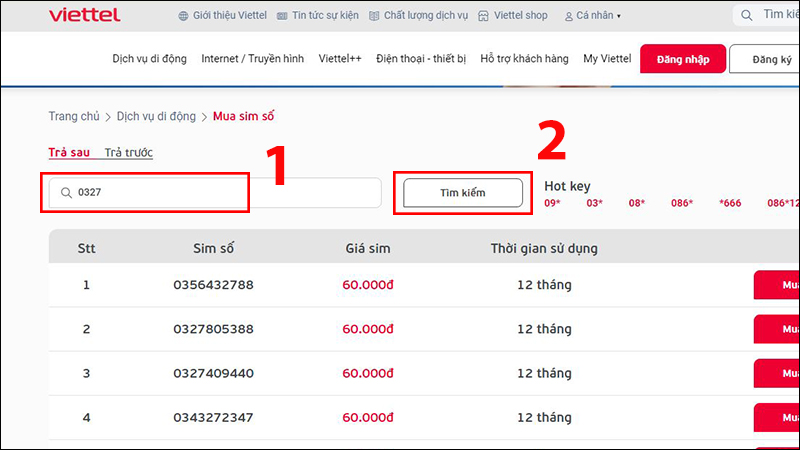Click the magnifier icon in top search bar
The height and width of the screenshot is (450, 800).
(x=748, y=15)
